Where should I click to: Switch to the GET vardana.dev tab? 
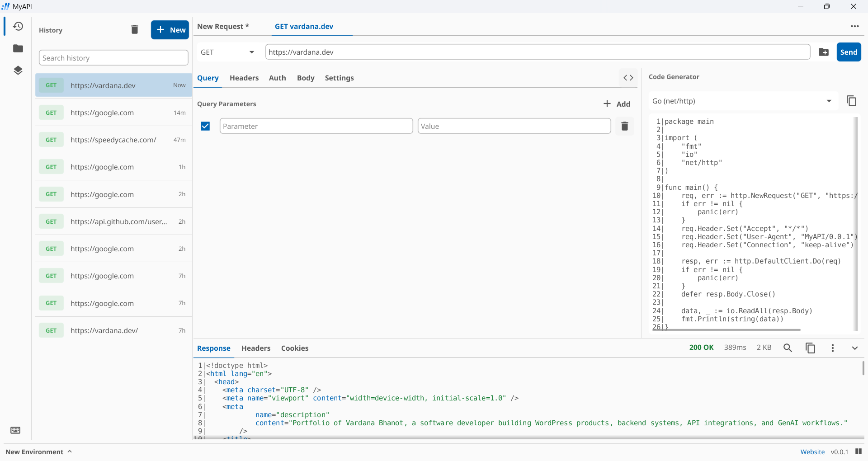tap(304, 26)
